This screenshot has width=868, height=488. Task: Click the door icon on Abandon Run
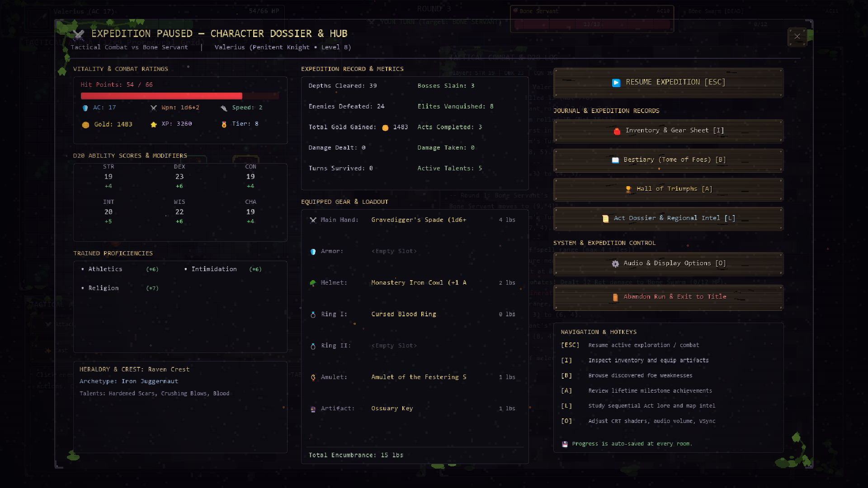[x=615, y=297]
